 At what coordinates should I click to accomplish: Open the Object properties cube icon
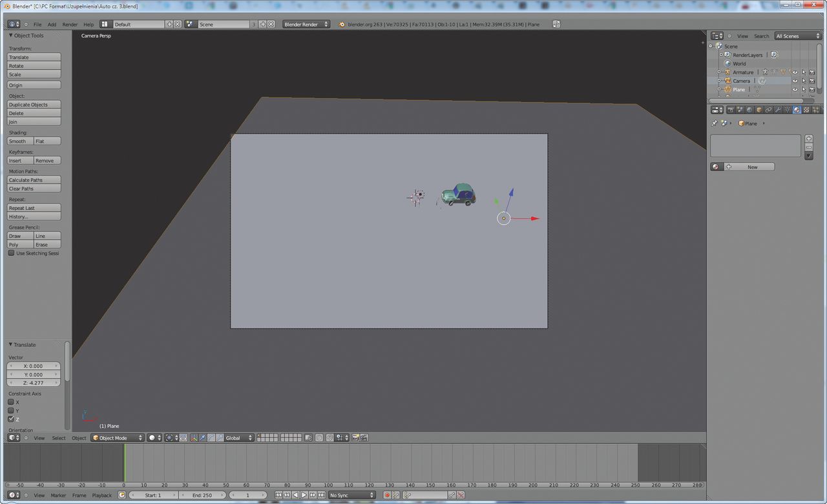759,110
